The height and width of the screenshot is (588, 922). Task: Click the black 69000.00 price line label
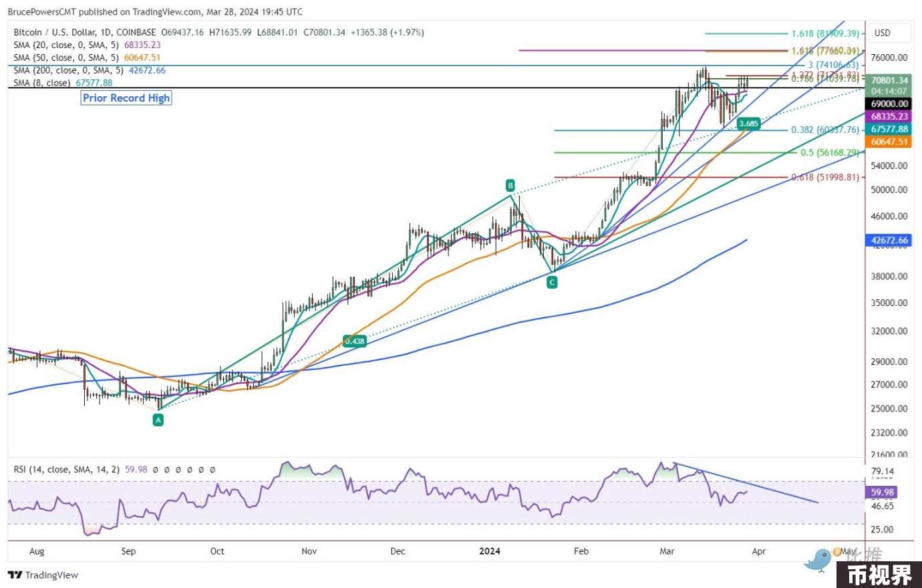coord(890,104)
